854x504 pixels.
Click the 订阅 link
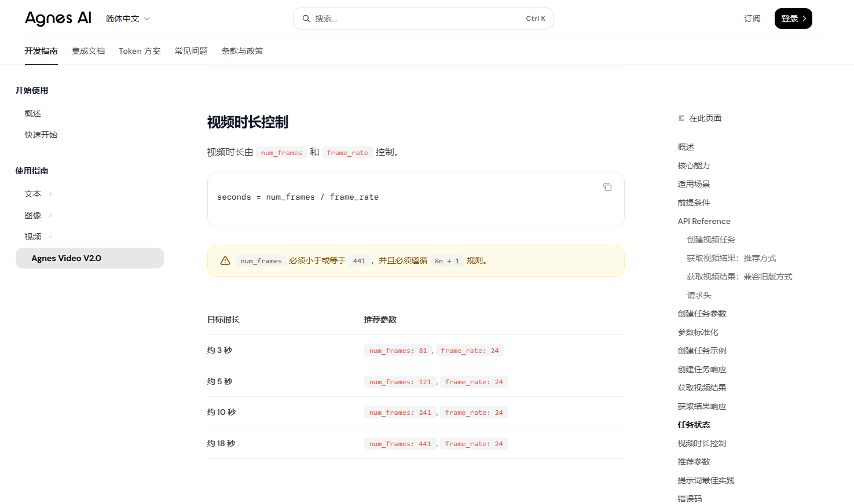(752, 19)
